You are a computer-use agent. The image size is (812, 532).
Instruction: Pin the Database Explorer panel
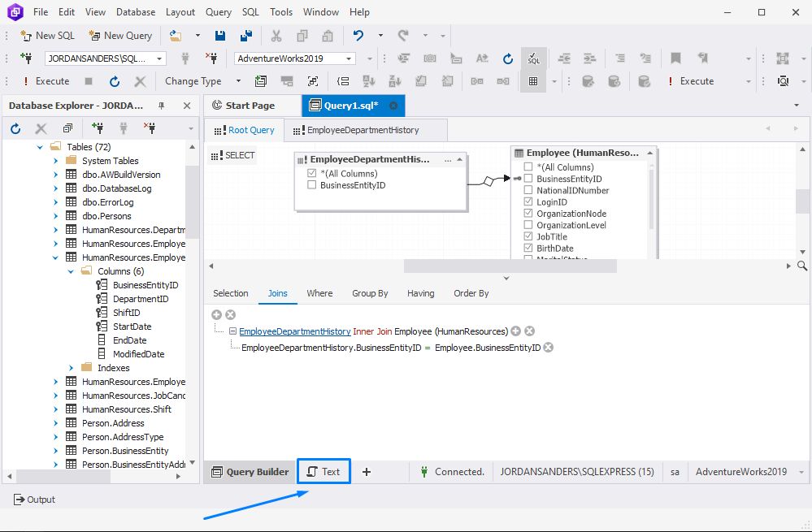(162, 106)
